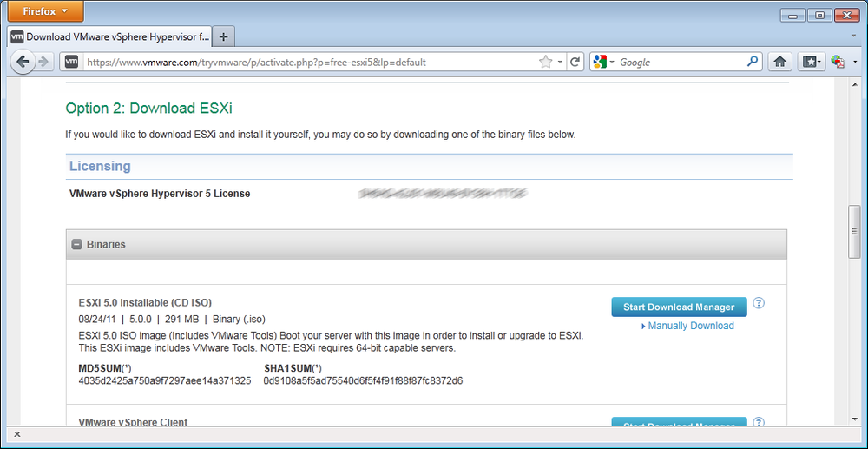Click the ESXi SHA1SUM hash value

[363, 380]
